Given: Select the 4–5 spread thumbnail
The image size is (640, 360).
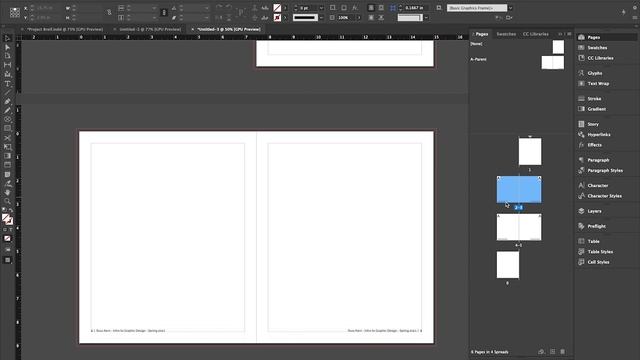Looking at the screenshot, I should point(519,227).
